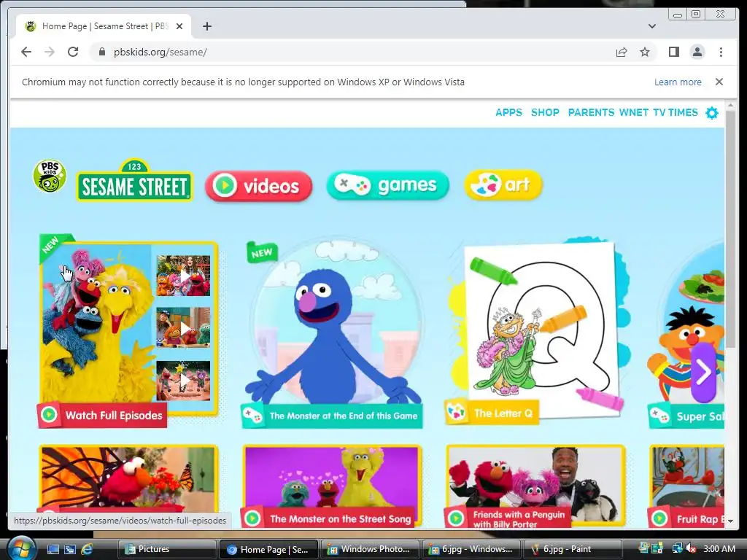Viewport: 747px width, 560px height.
Task: Click the page scrollbar up arrow
Action: (730, 105)
